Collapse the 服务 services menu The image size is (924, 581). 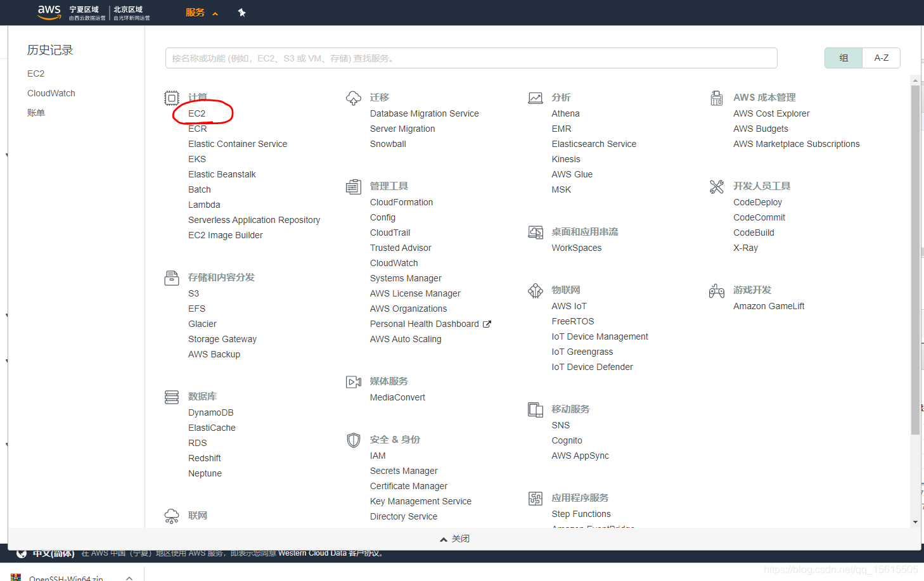[202, 13]
